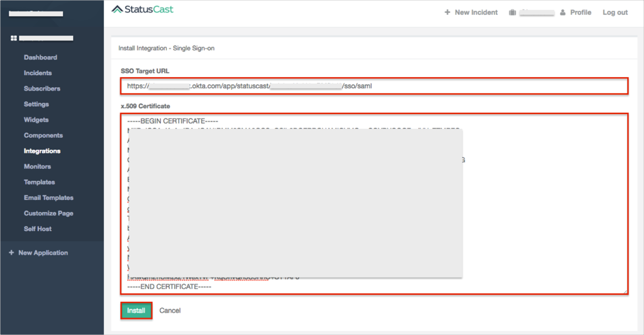Image resolution: width=644 pixels, height=335 pixels.
Task: Open the Customize Page section
Action: (49, 213)
